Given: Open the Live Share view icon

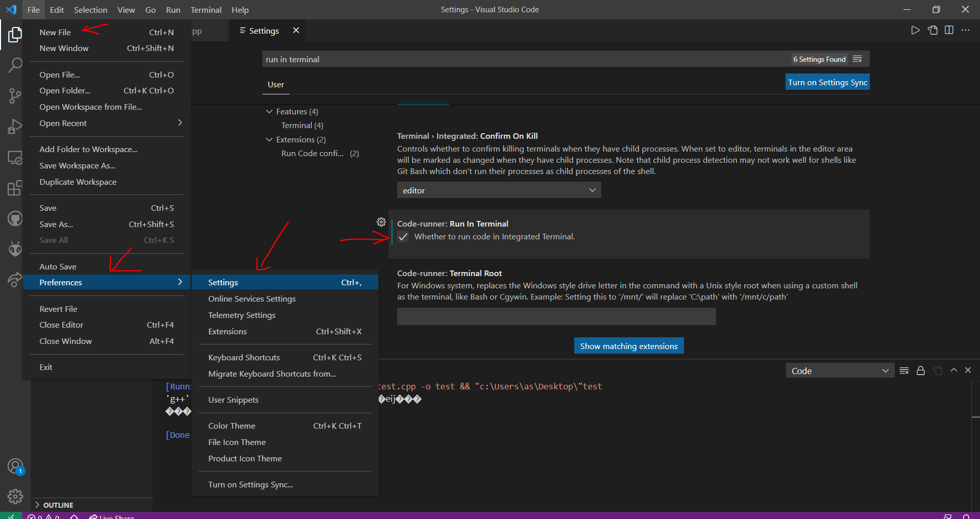Looking at the screenshot, I should coord(15,280).
